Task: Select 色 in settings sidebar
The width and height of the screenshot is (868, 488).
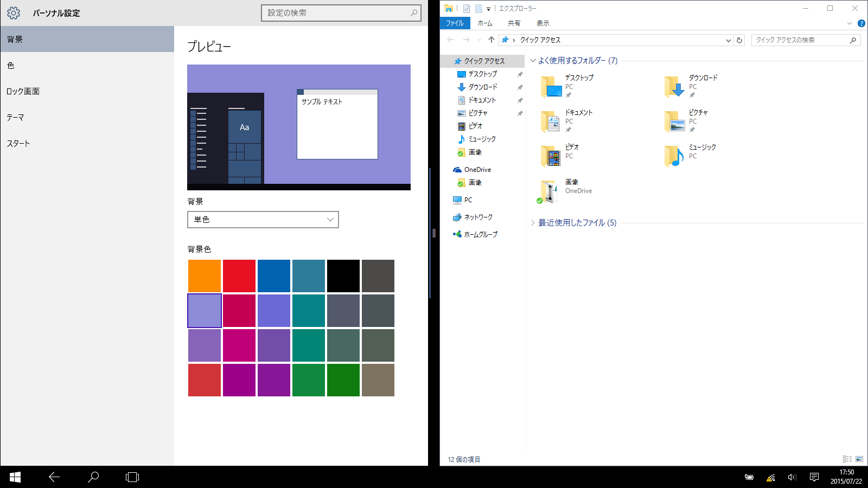Action: point(87,65)
